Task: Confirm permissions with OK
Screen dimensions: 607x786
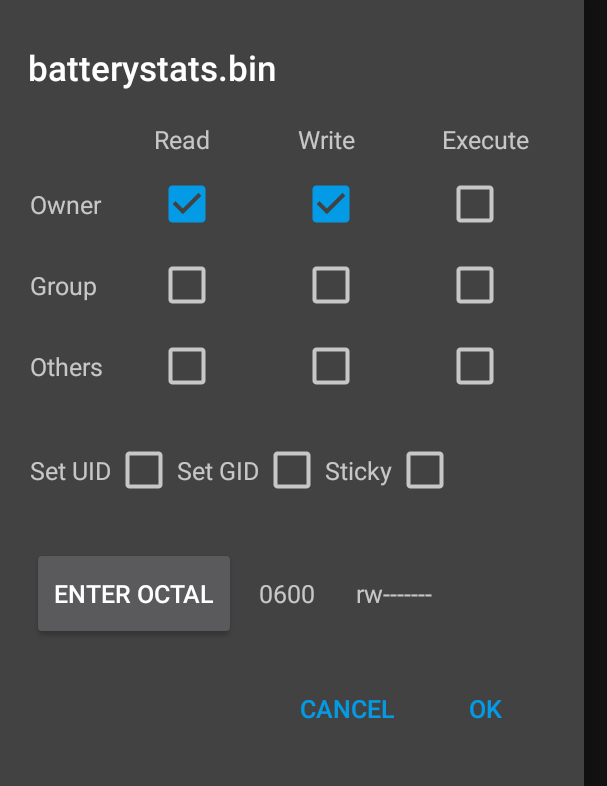Action: pyautogui.click(x=485, y=709)
